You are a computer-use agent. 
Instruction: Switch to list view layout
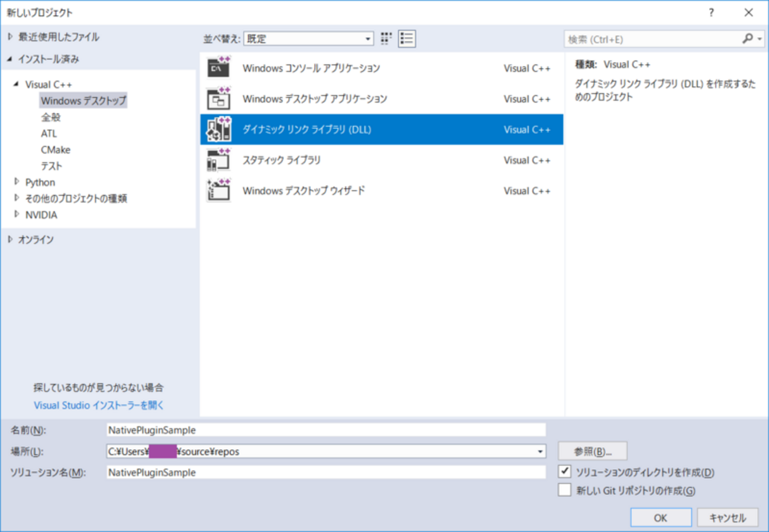(x=406, y=39)
